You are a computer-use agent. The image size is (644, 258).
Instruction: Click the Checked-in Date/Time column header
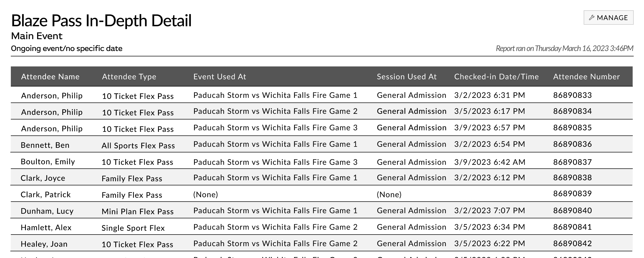tap(496, 76)
